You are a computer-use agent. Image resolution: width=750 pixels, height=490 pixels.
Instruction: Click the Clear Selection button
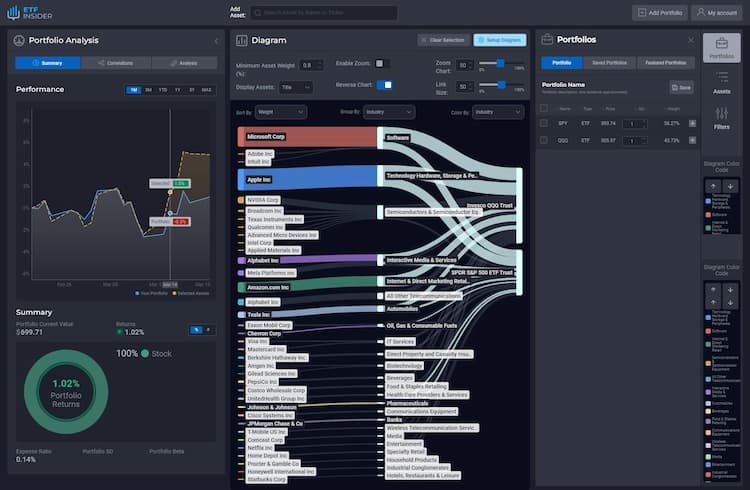[x=442, y=40]
